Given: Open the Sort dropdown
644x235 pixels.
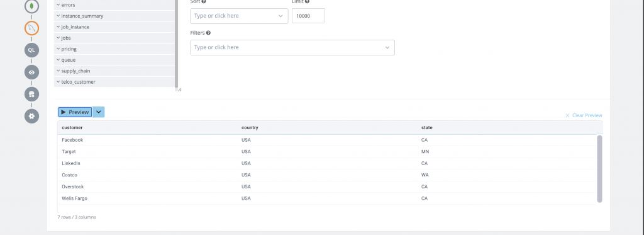Looking at the screenshot, I should point(239,16).
